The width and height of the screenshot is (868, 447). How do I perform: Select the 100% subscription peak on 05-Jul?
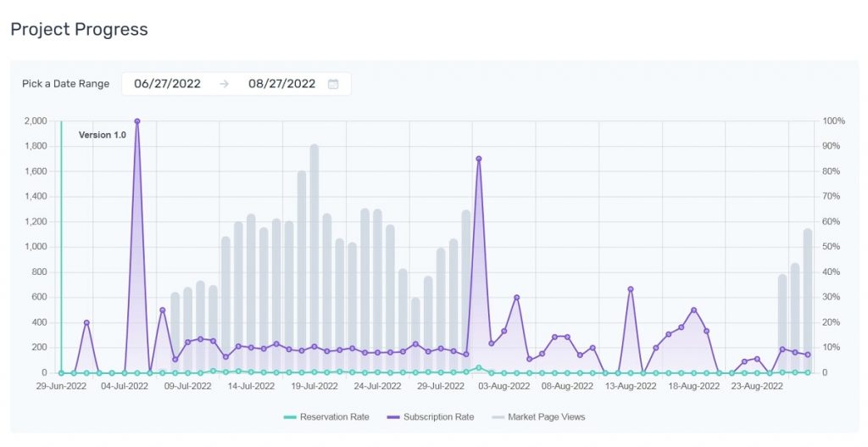pyautogui.click(x=137, y=121)
